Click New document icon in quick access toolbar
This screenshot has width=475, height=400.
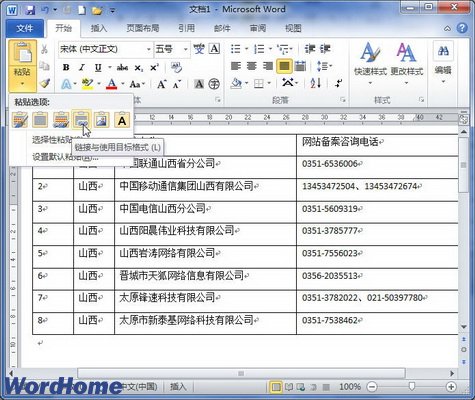(82, 10)
